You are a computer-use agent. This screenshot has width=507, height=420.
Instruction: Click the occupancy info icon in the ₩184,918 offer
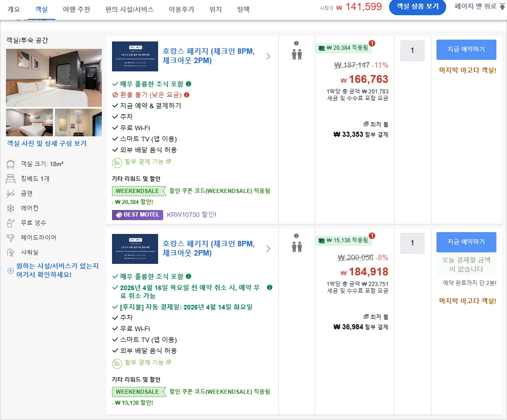(296, 236)
